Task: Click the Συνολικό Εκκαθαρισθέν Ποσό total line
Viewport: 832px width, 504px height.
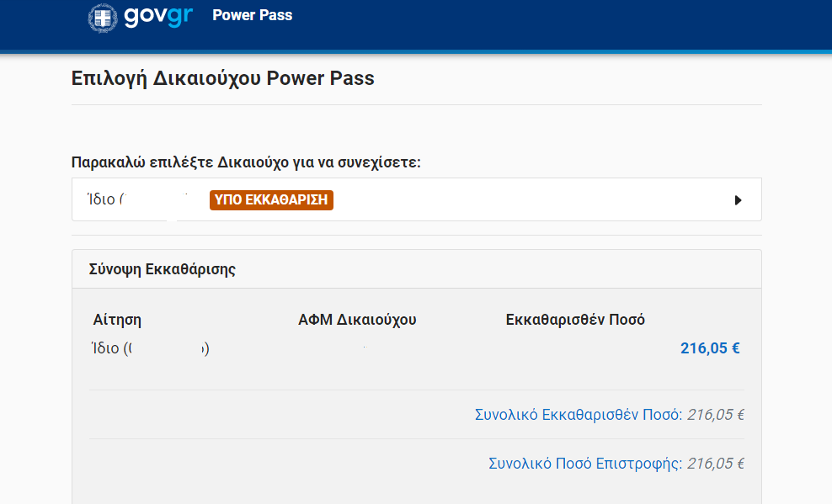Action: pos(609,415)
